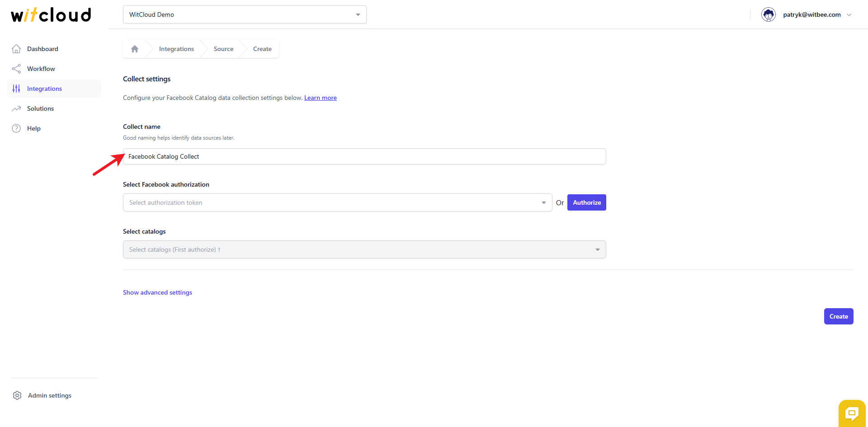Open Select authorization token dropdown
This screenshot has height=427, width=868.
click(x=337, y=202)
